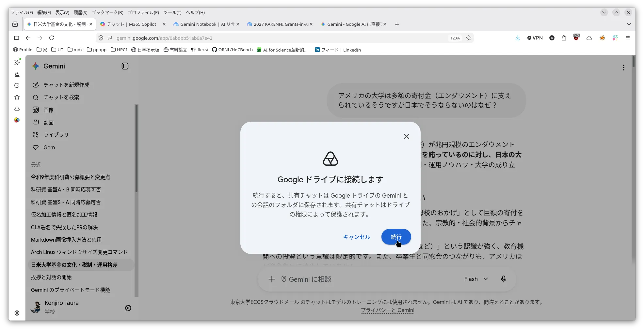Expand the list all tabs chevron
644x330 pixels.
tap(629, 24)
